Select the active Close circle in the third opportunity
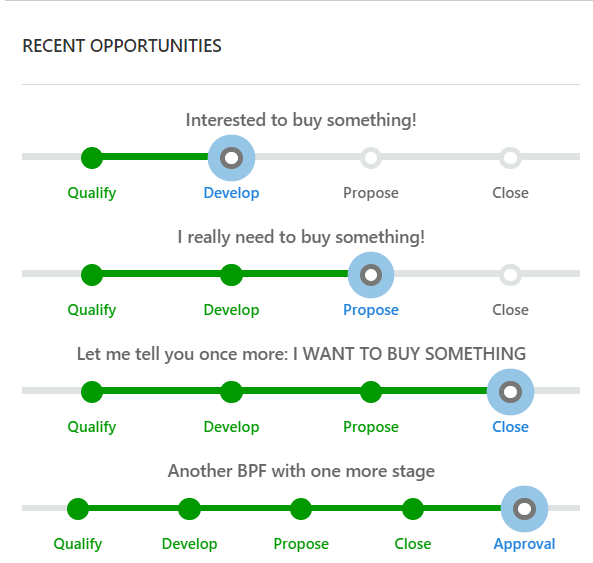The image size is (593, 563). [510, 392]
